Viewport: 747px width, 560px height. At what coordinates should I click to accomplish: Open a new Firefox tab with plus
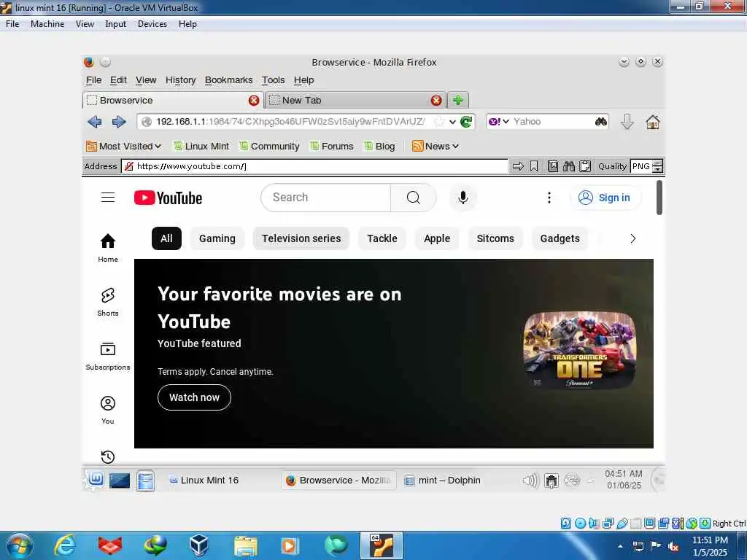(x=458, y=100)
